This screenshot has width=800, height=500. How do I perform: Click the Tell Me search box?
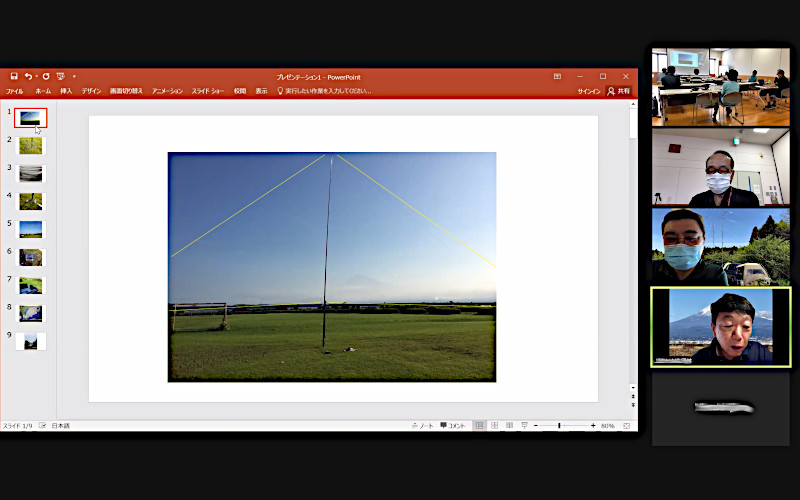324,91
